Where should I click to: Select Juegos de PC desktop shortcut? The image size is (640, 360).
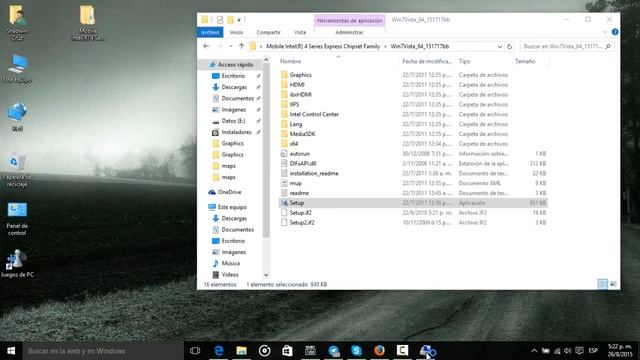pos(17,264)
